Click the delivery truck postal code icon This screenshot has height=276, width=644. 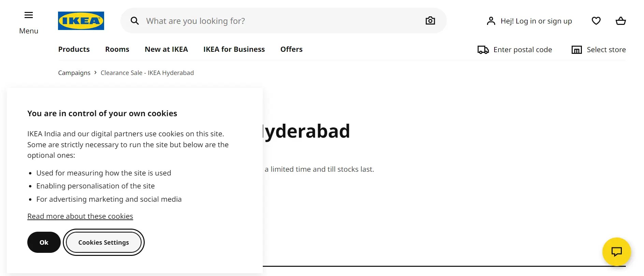point(482,49)
